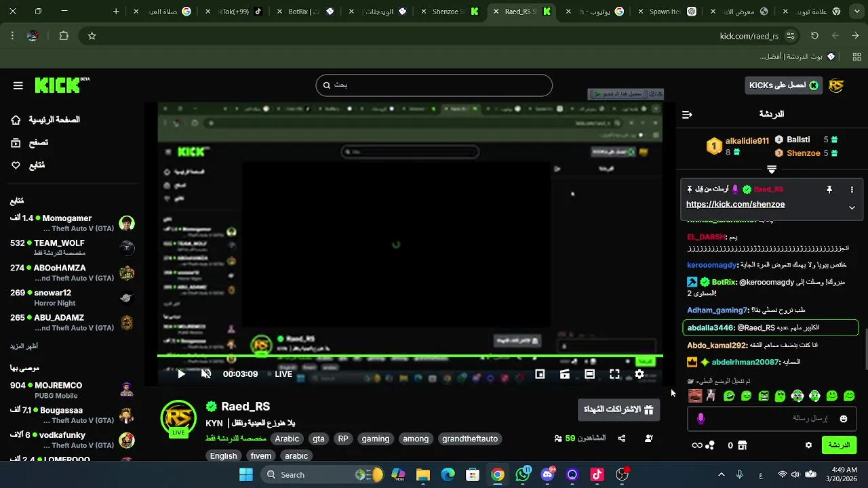Unmute the stream using the speaker icon

coord(206,374)
